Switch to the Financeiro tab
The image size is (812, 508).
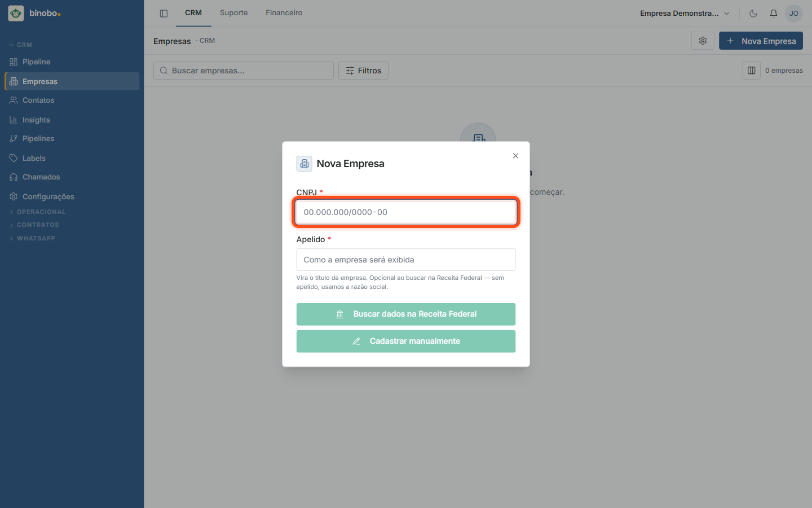click(x=284, y=13)
